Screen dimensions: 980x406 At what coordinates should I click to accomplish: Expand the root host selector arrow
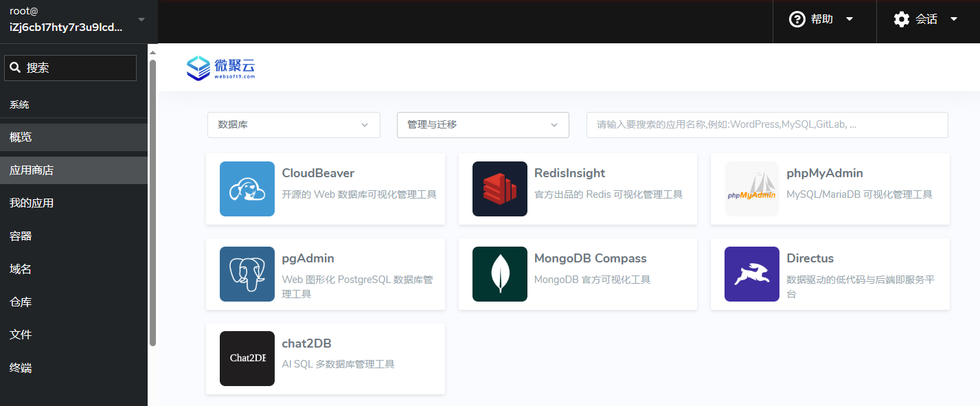point(141,19)
